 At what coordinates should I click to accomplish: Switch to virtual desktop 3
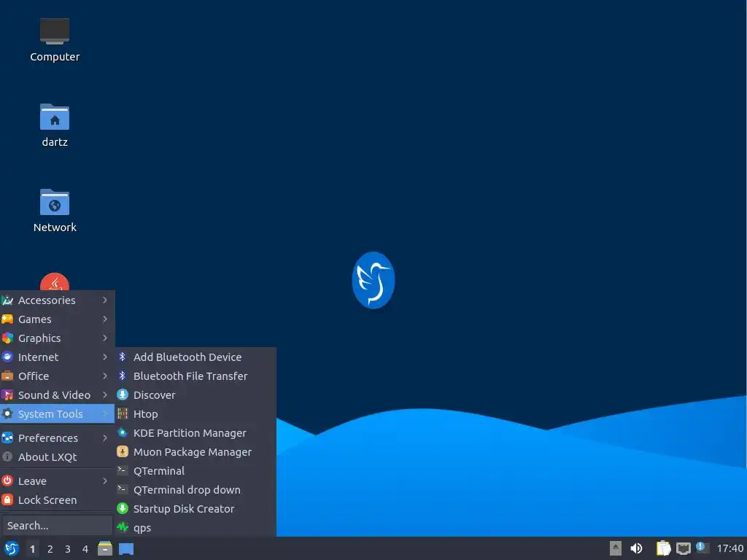pos(68,549)
